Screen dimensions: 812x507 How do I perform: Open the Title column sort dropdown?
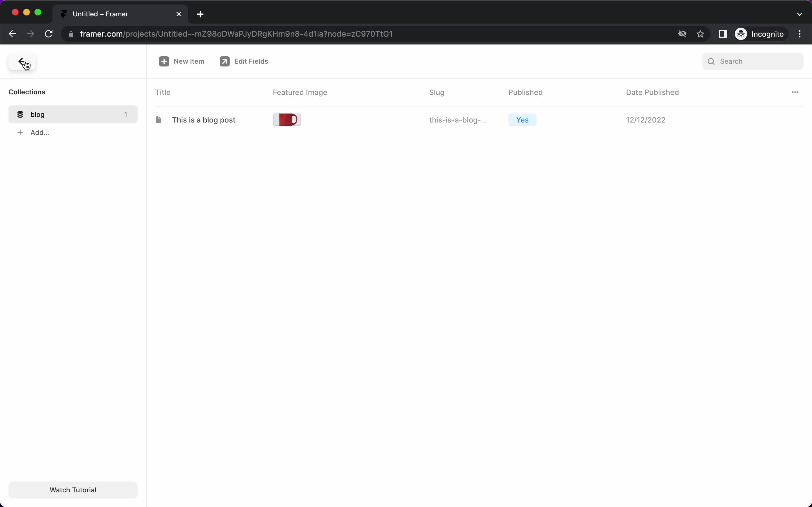[x=162, y=92]
